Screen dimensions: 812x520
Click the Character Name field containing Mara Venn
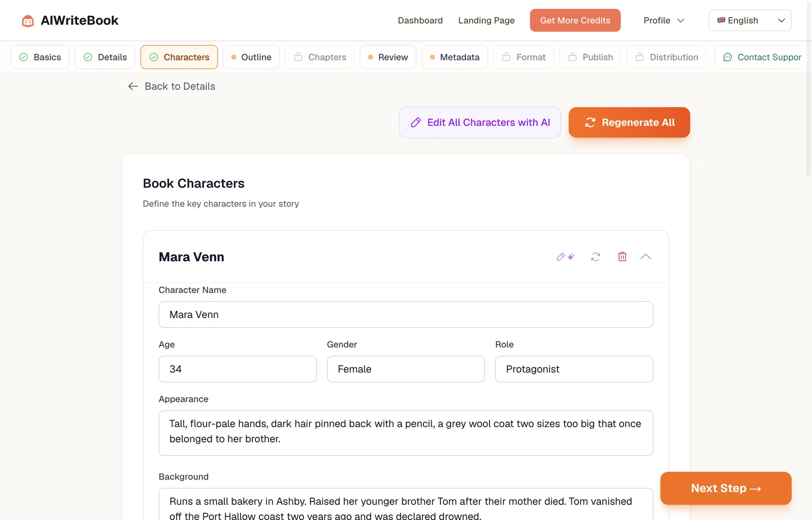406,315
